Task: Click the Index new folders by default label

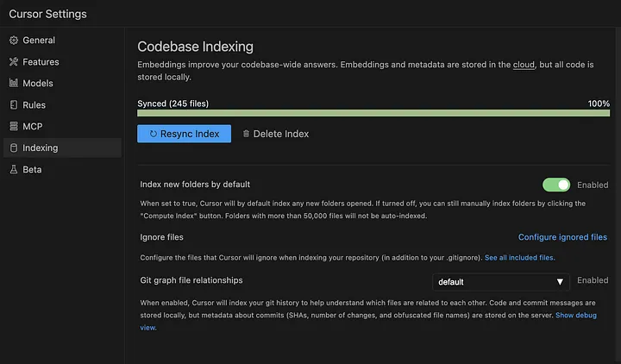Action: pos(195,185)
